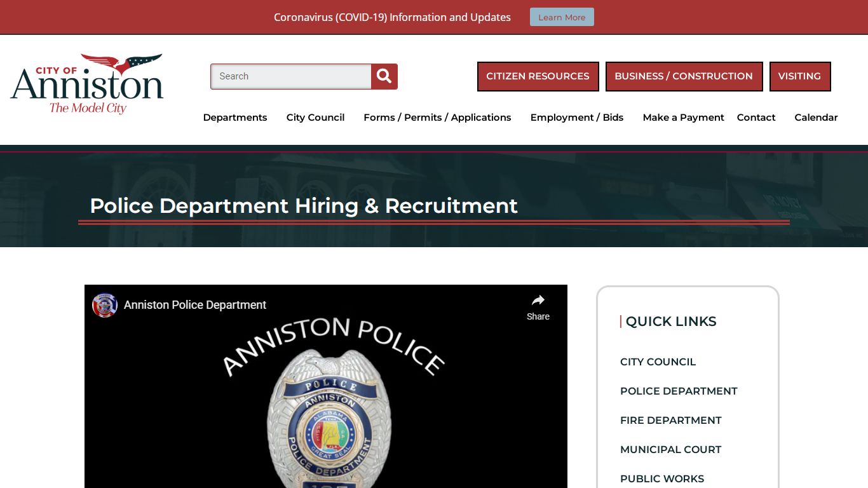
Task: Open the Departments menu
Action: [x=235, y=118]
